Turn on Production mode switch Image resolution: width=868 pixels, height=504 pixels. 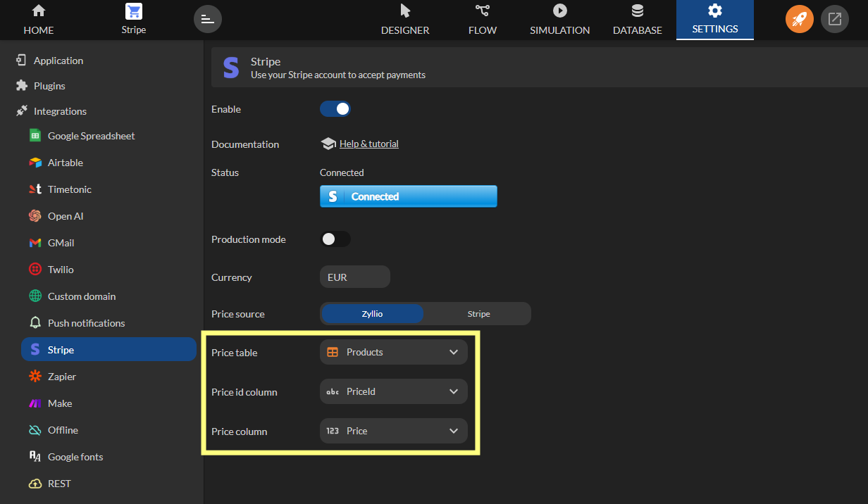click(335, 239)
